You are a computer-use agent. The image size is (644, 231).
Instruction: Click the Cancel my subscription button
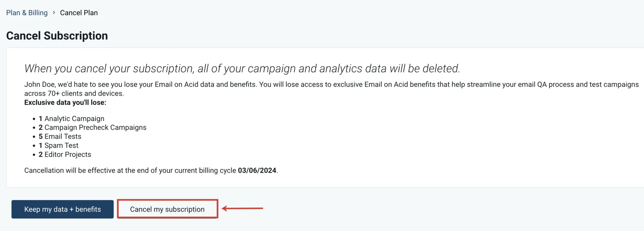click(167, 209)
